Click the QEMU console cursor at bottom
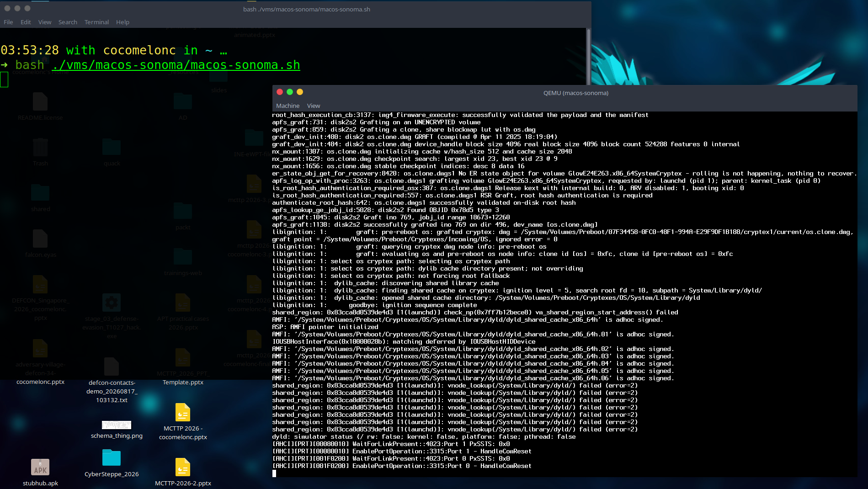 (x=274, y=473)
